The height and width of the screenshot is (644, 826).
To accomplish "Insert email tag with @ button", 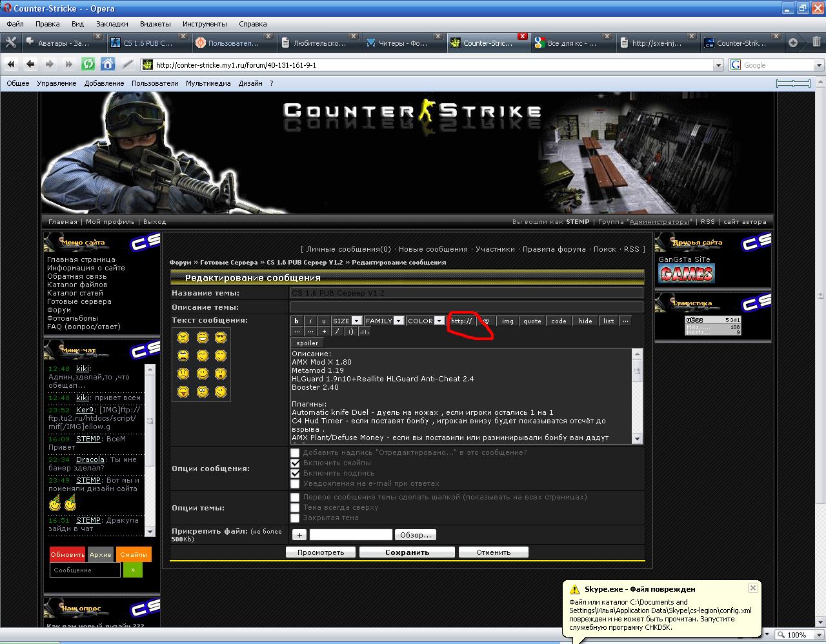I will point(487,321).
